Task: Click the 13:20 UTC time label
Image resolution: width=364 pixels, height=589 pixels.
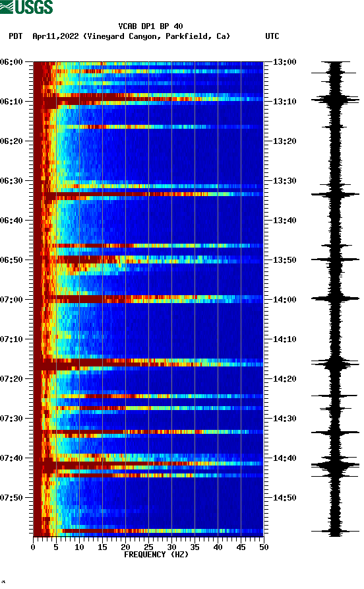Action: point(284,141)
